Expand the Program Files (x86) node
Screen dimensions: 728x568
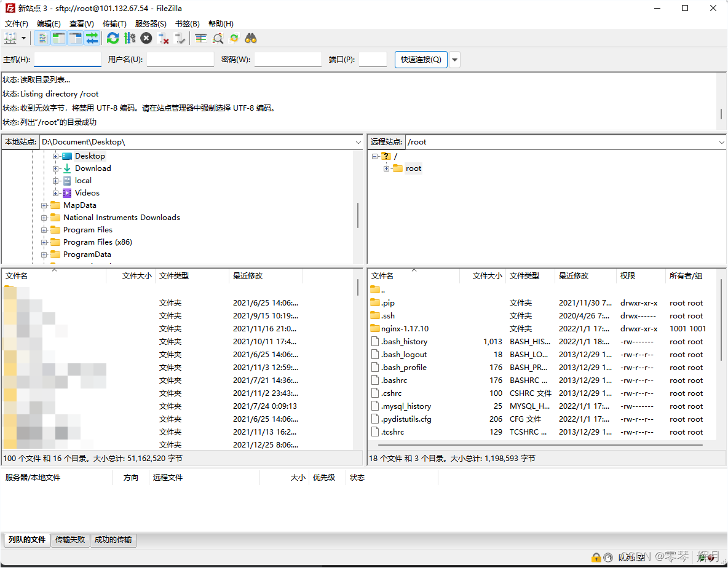44,242
